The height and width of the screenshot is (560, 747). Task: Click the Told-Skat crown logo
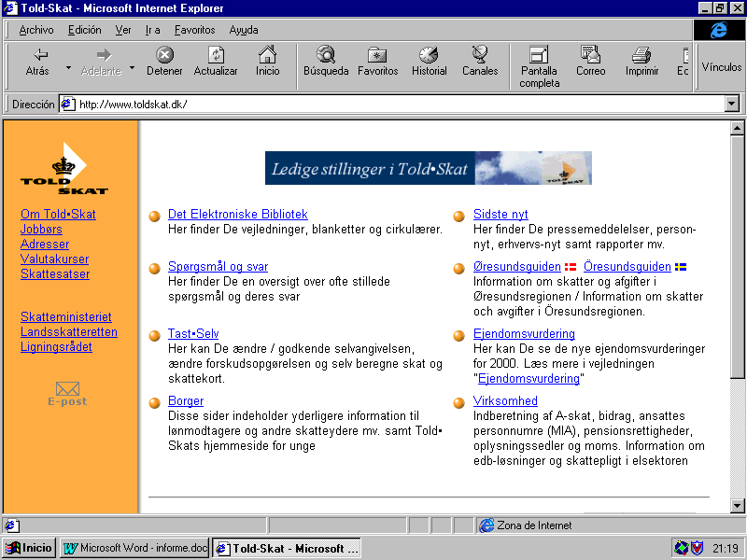point(64,169)
